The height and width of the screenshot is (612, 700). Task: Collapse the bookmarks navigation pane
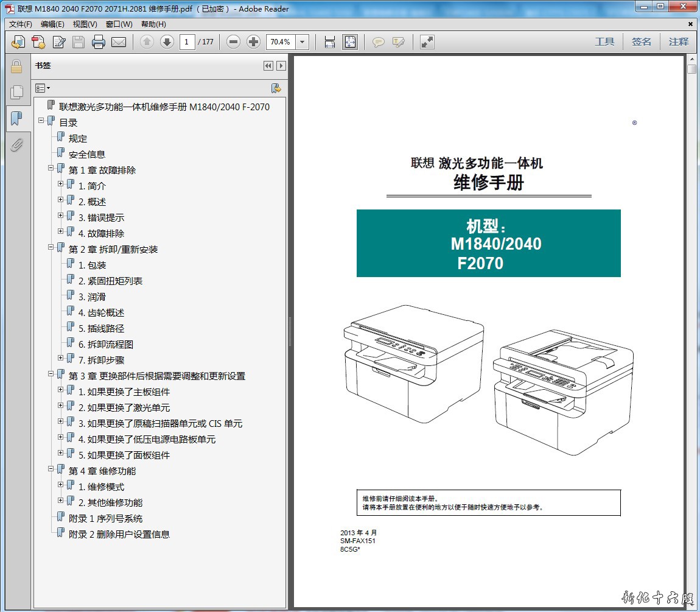(x=268, y=66)
